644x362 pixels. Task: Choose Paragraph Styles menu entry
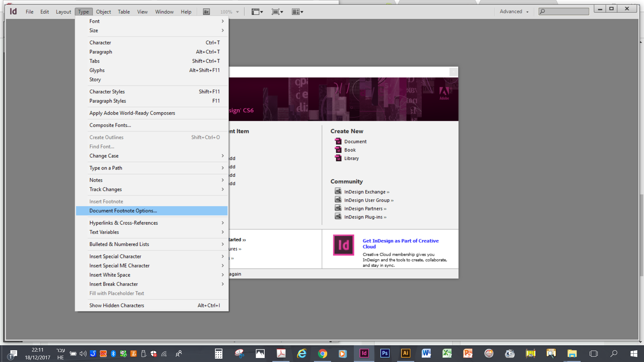point(152,101)
